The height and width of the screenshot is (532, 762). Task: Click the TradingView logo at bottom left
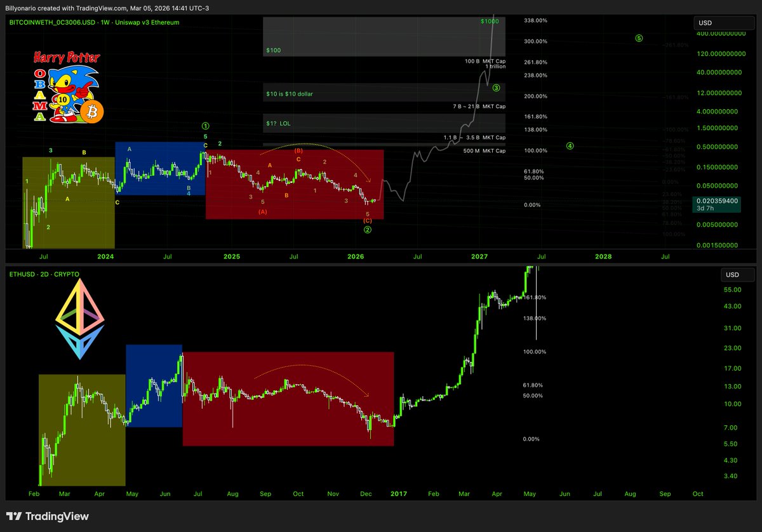pos(48,516)
